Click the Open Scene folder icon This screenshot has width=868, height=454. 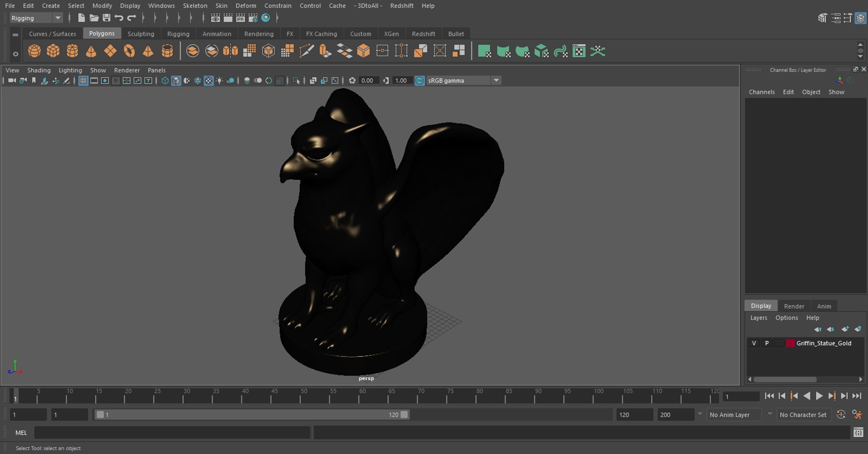coord(94,18)
